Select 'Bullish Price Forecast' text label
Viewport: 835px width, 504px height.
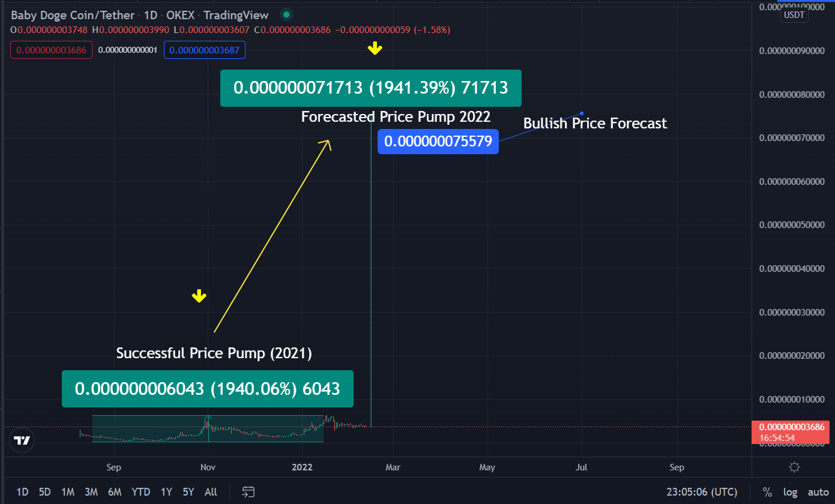point(595,123)
